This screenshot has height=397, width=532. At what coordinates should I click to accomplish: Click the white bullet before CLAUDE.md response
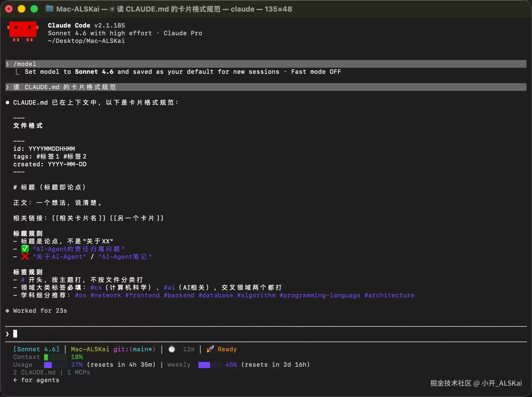(x=7, y=102)
